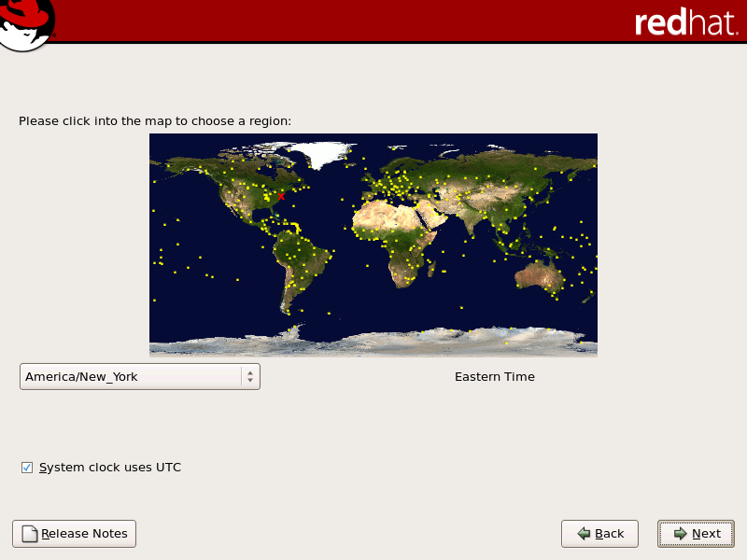This screenshot has width=747, height=560.
Task: Toggle the System clock uses UTC checkbox
Action: 26,467
